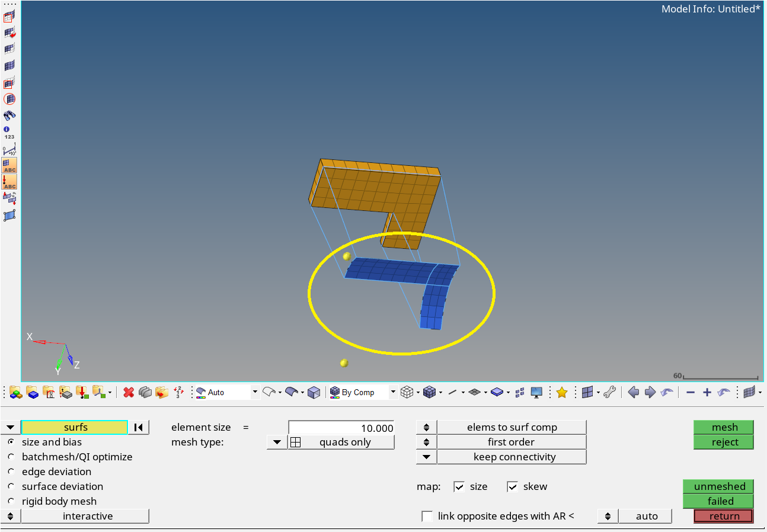Select the size and bias radio button

click(x=11, y=442)
